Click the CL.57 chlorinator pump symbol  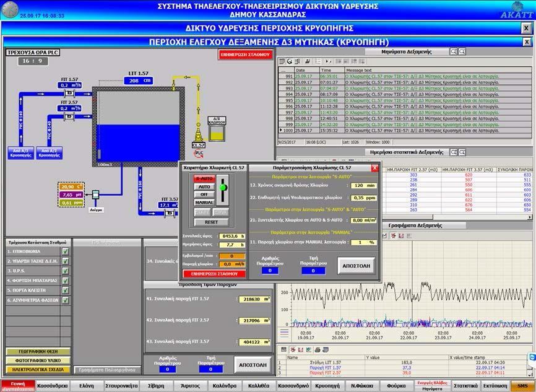(x=198, y=134)
